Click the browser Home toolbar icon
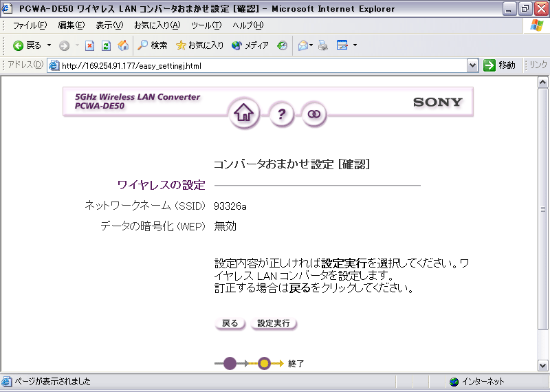The height and width of the screenshot is (392, 550). pos(123,45)
